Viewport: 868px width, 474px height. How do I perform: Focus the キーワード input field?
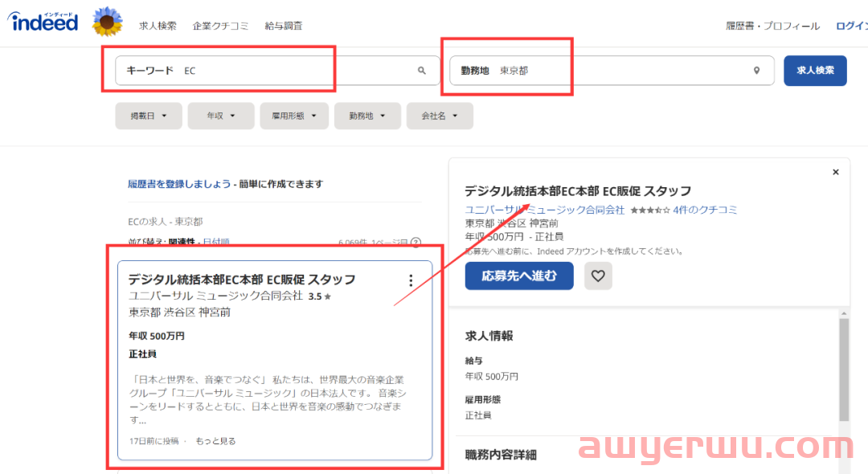(278, 71)
